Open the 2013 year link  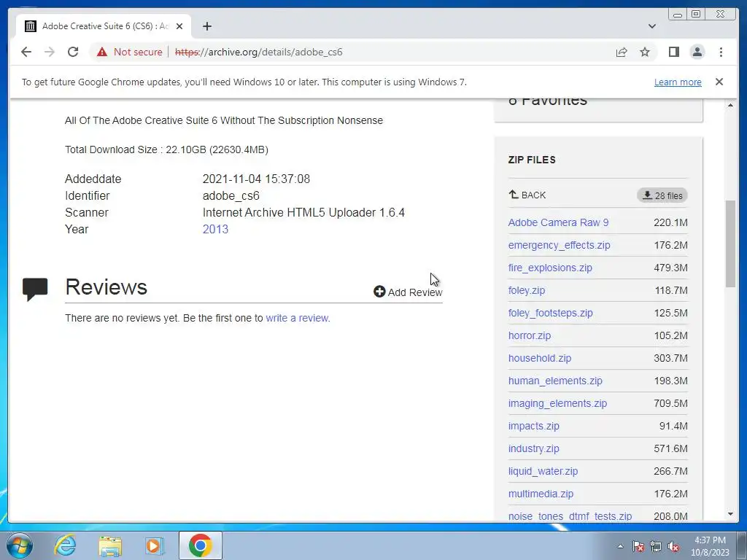pos(215,229)
